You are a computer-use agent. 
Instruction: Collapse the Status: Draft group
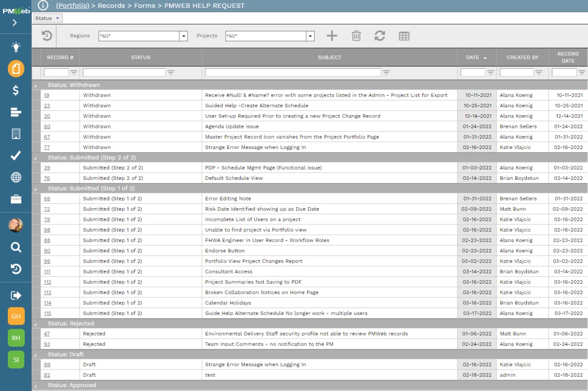(x=35, y=355)
